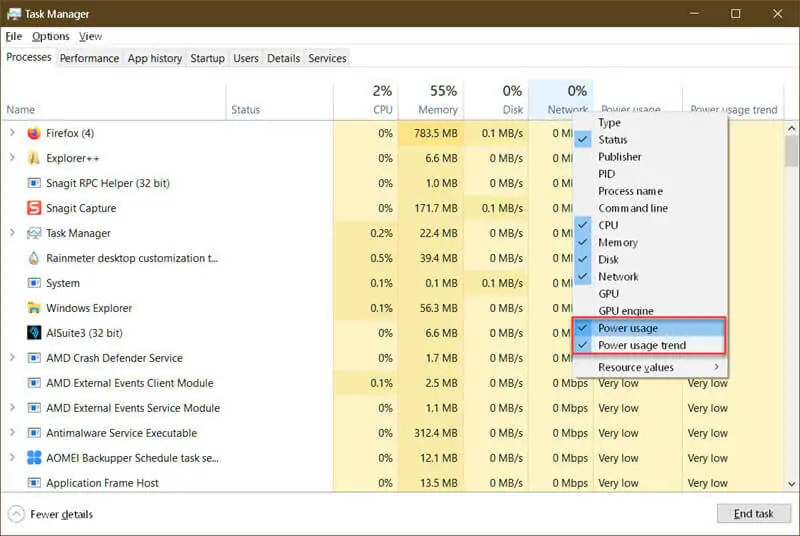Click the Rainmeter droplet icon
This screenshot has height=536, width=800.
[x=34, y=258]
